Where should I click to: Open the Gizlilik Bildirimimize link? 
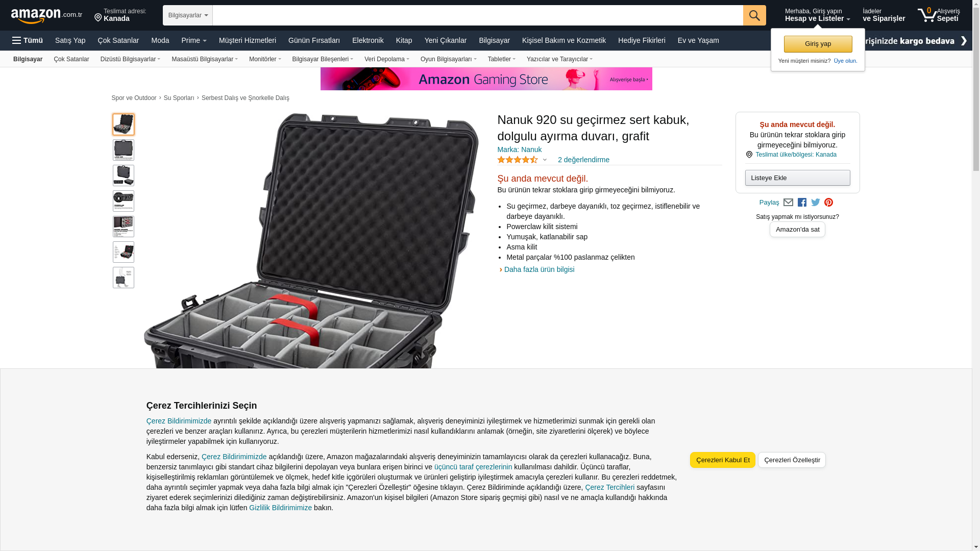[280, 508]
